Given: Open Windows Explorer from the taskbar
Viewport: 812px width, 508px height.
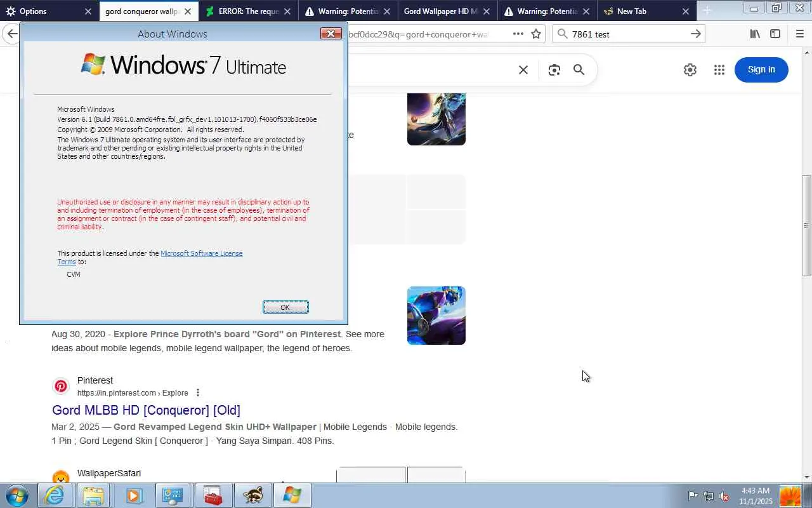Looking at the screenshot, I should point(93,495).
